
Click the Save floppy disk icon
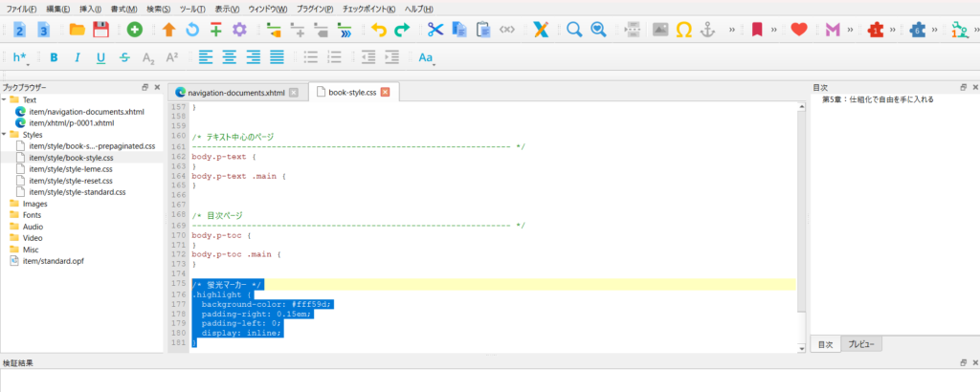(100, 30)
